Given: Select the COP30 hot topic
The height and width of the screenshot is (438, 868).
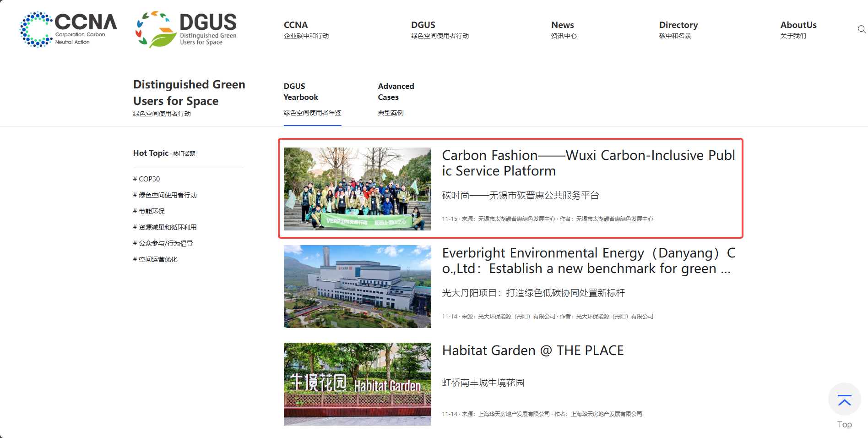Looking at the screenshot, I should click(x=146, y=179).
